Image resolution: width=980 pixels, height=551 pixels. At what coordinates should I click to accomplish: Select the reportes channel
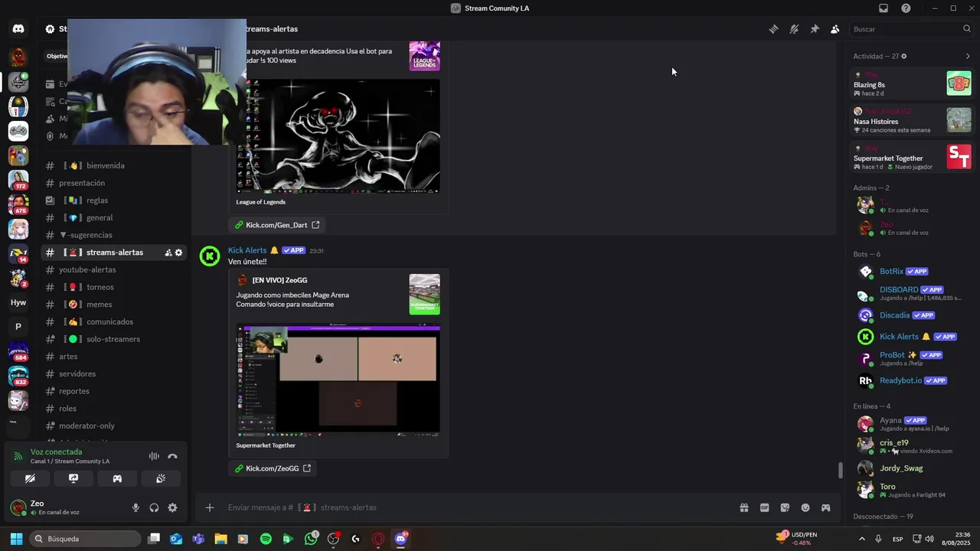(113, 391)
